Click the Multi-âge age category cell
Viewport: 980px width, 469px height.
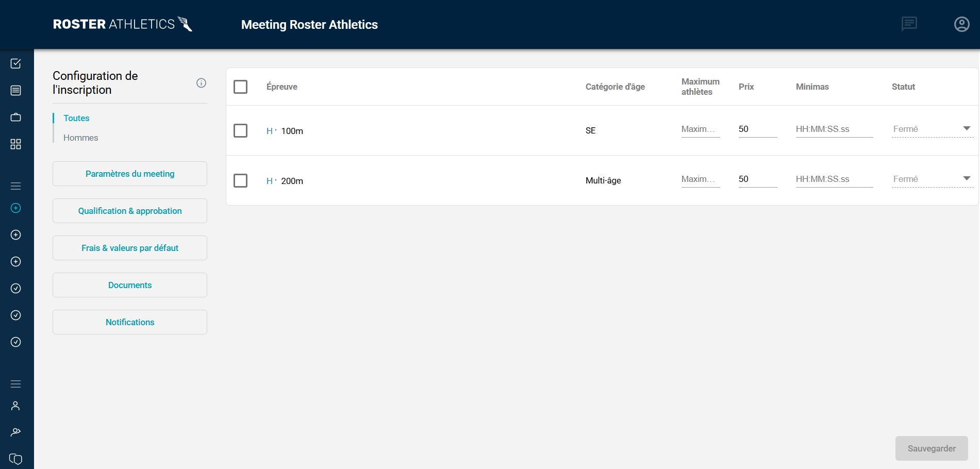603,180
